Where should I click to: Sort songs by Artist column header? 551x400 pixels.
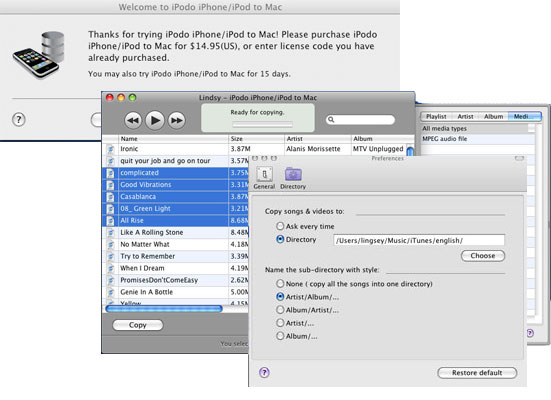(x=317, y=139)
